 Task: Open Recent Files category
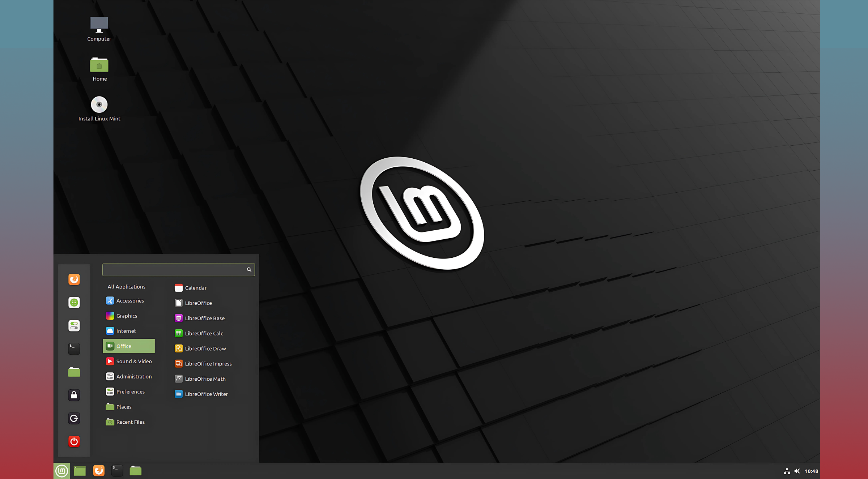(129, 422)
